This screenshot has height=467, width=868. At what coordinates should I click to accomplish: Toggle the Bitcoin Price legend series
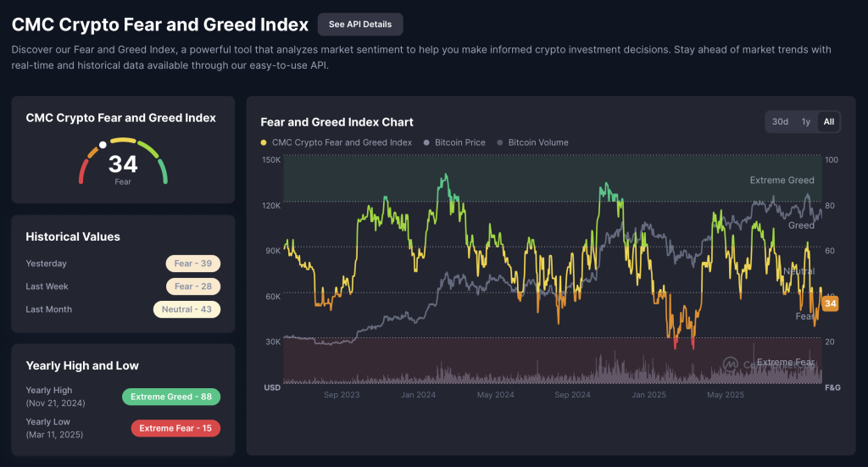point(454,142)
